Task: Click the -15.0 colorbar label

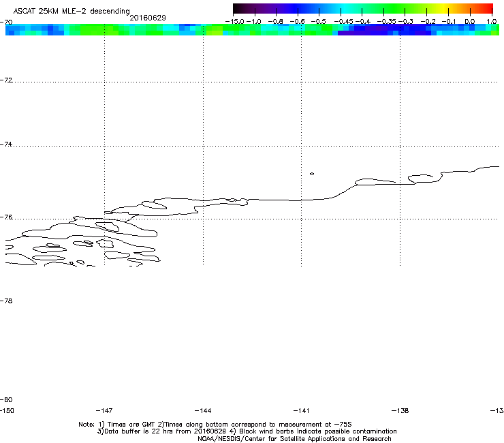Action: pos(235,22)
